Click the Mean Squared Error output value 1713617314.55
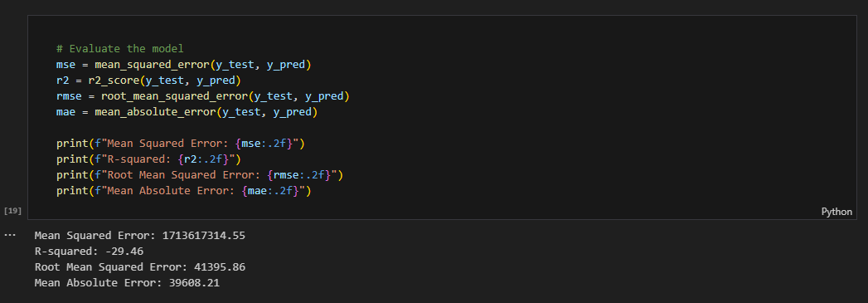The width and height of the screenshot is (868, 303). (204, 236)
